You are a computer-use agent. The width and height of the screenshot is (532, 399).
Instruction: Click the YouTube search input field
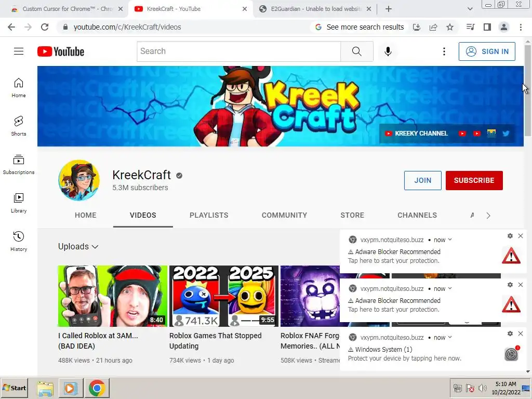[238, 51]
